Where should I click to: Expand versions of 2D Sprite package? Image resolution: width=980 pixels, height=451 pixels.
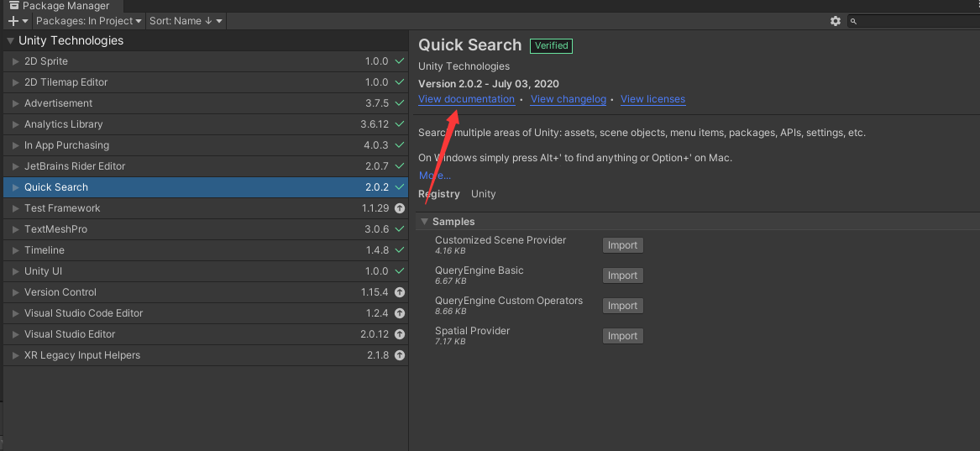[16, 61]
